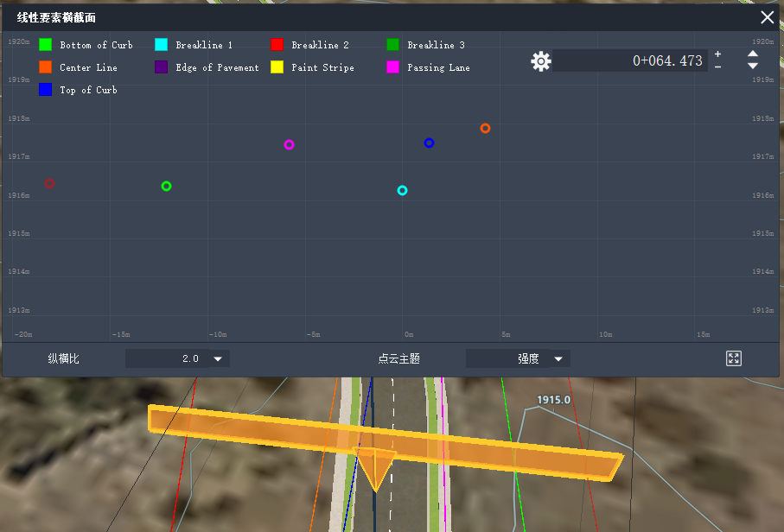Click the cyan Breakline 1 point marker

(403, 190)
